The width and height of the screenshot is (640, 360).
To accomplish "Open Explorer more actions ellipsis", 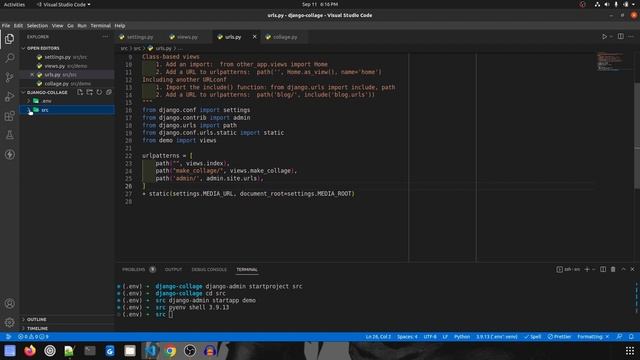I will coord(105,37).
